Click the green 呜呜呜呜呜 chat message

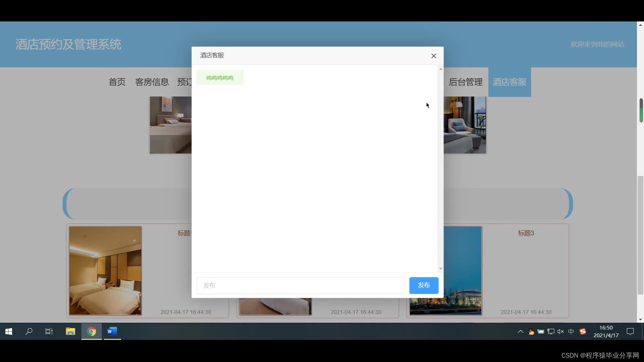coord(220,78)
